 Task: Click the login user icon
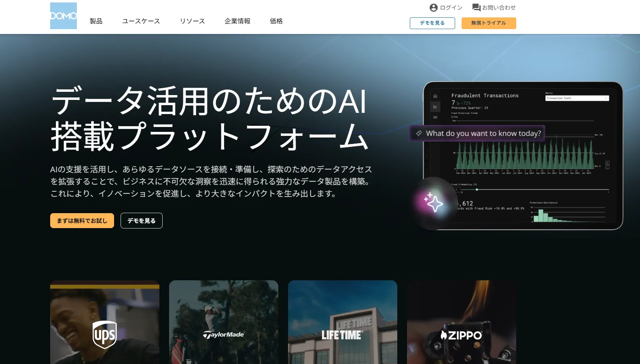(434, 8)
